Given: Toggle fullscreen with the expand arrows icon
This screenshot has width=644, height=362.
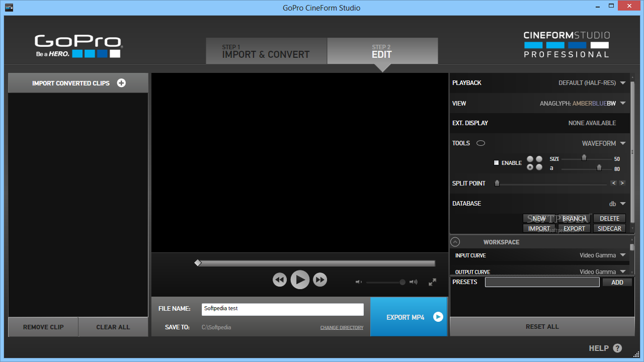Looking at the screenshot, I should [432, 282].
